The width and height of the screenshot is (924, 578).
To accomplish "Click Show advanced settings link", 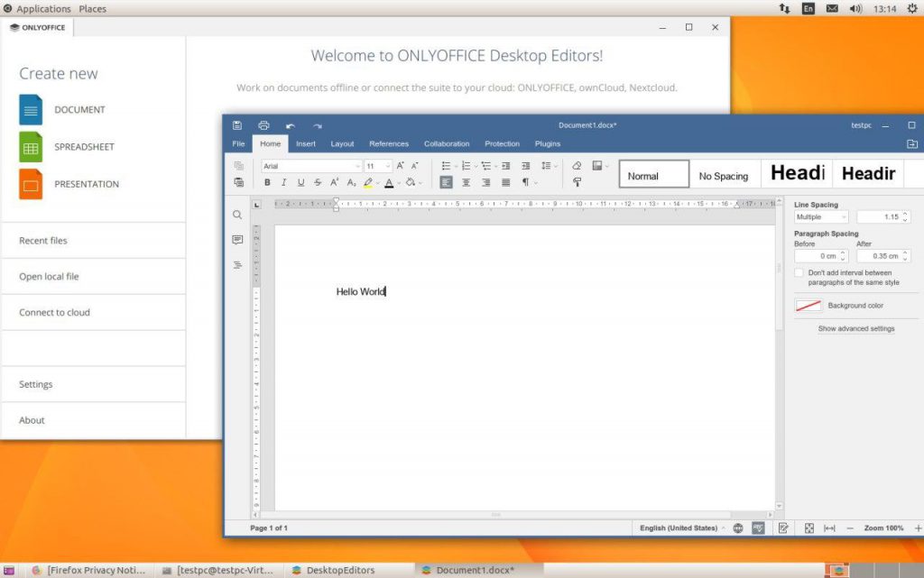I will [856, 328].
